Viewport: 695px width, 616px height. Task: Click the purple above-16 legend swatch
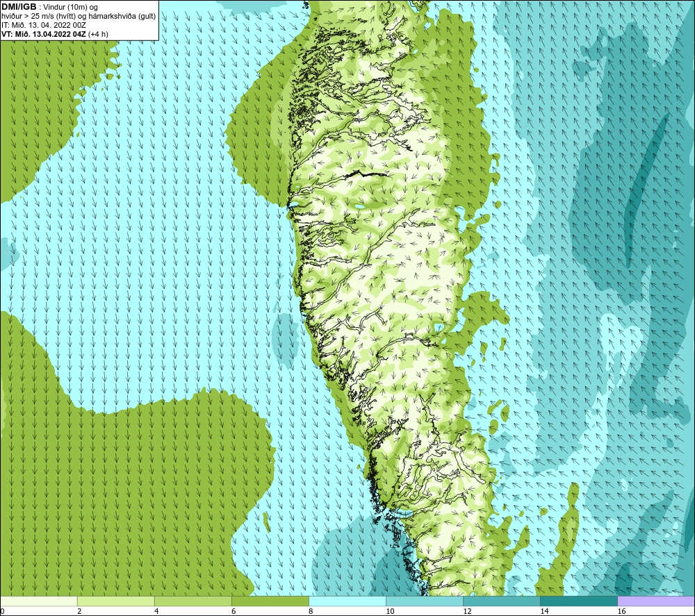click(x=655, y=601)
